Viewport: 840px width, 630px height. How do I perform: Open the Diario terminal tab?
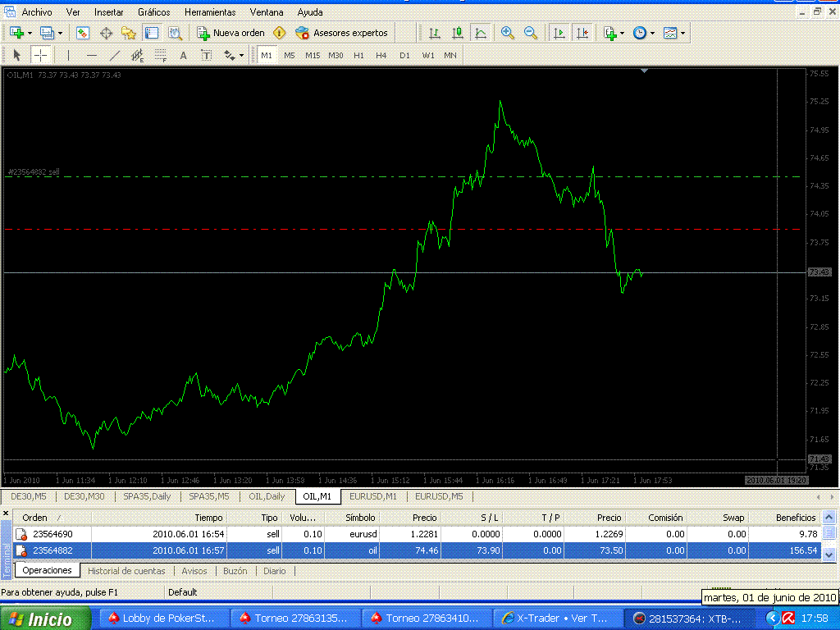click(x=274, y=571)
